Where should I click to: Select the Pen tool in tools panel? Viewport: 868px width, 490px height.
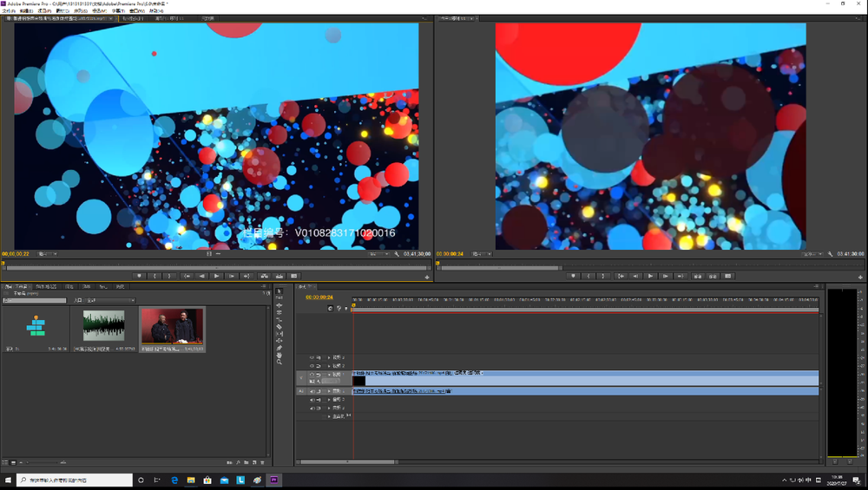279,348
